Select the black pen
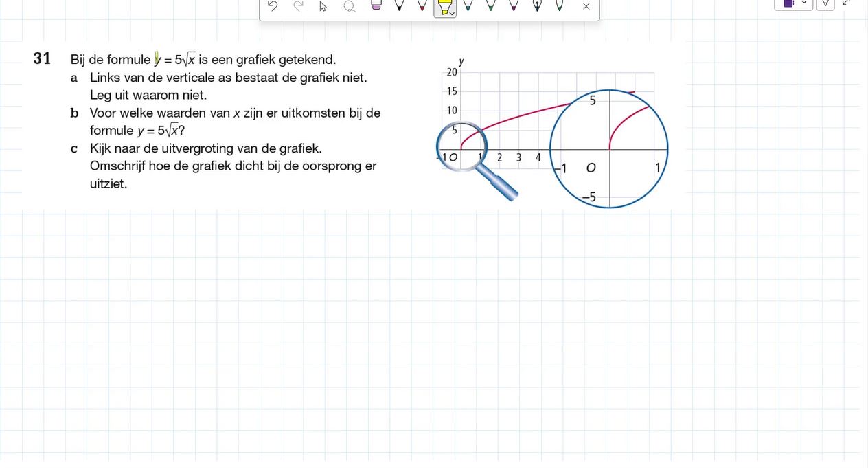 tap(398, 5)
